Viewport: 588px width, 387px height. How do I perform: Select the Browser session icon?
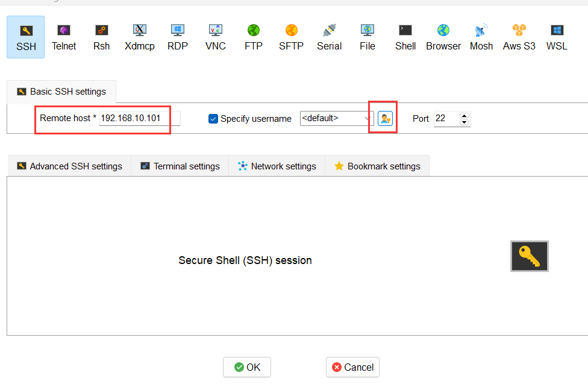point(443,37)
